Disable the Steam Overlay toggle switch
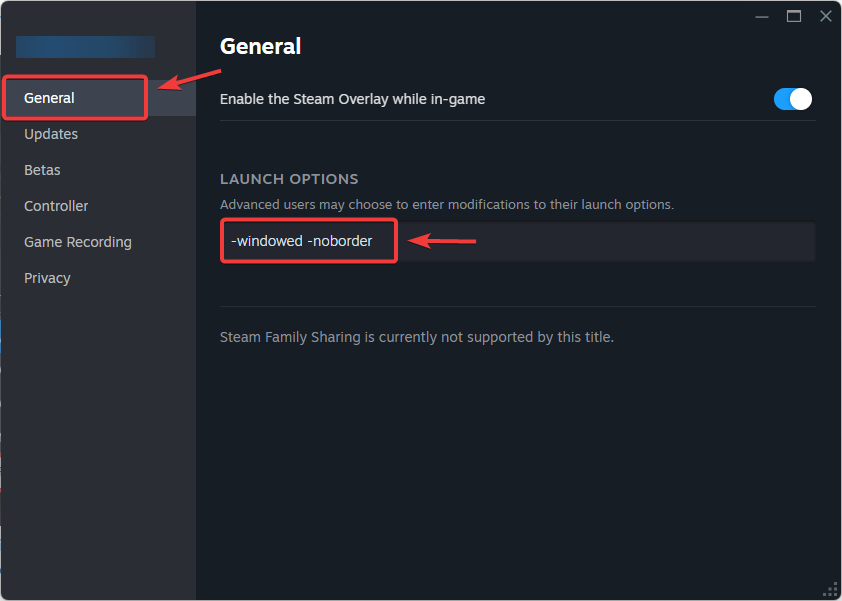Viewport: 842px width, 601px height. click(x=793, y=99)
